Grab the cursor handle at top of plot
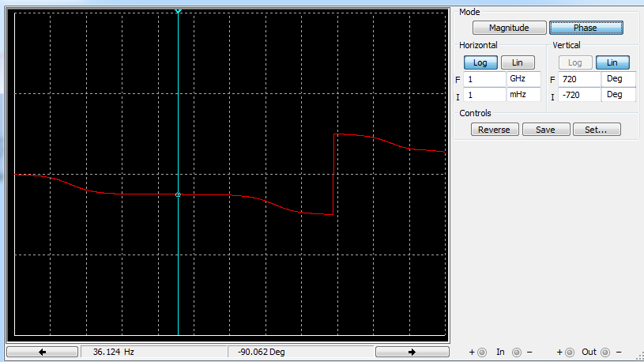Image resolution: width=644 pixels, height=362 pixels. pos(178,11)
